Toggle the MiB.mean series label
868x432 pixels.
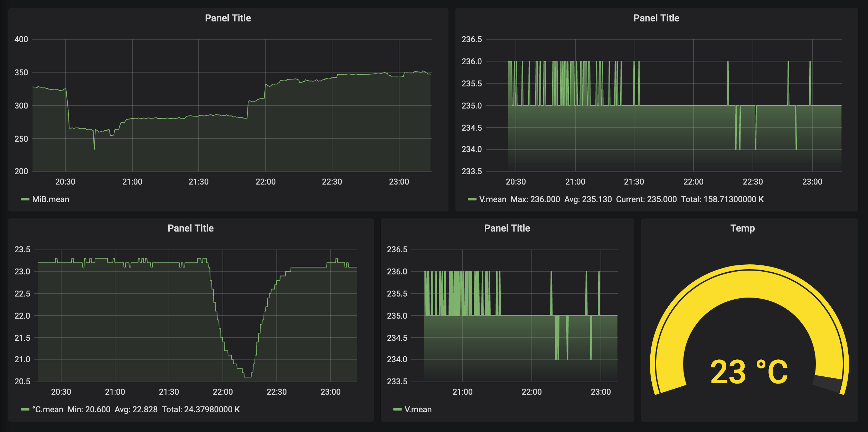(x=50, y=199)
